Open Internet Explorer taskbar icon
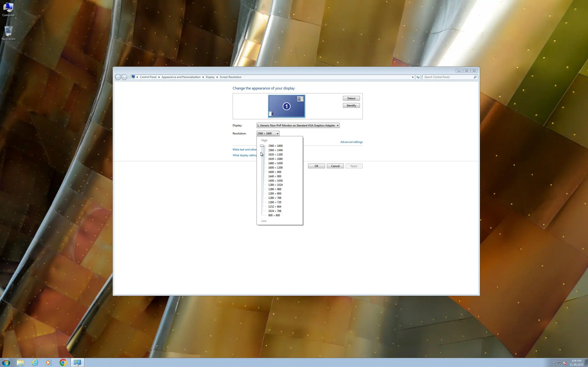The image size is (588, 367). (x=35, y=362)
